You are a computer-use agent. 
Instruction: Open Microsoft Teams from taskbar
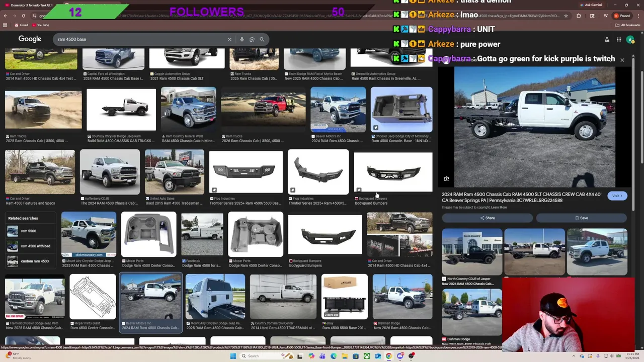tap(322, 356)
